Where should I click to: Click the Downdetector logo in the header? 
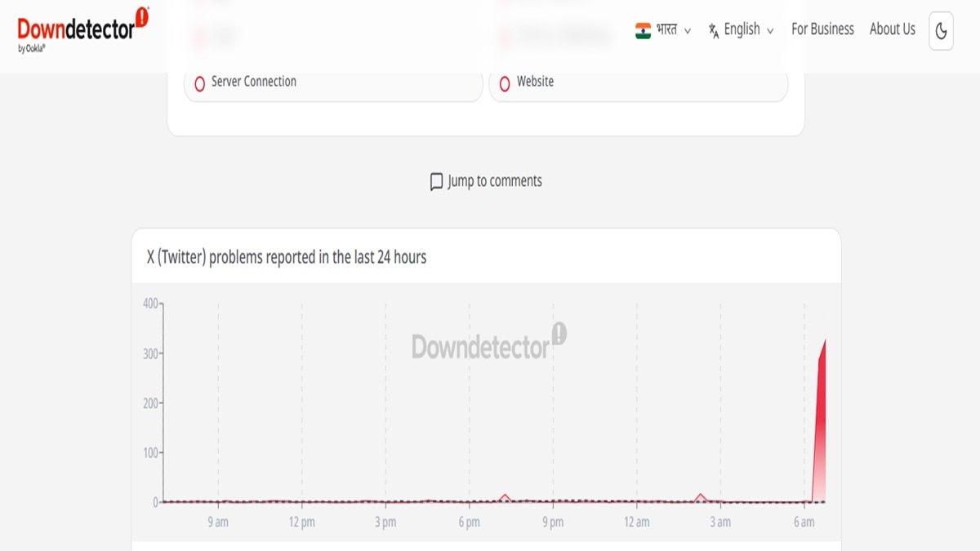pos(76,29)
